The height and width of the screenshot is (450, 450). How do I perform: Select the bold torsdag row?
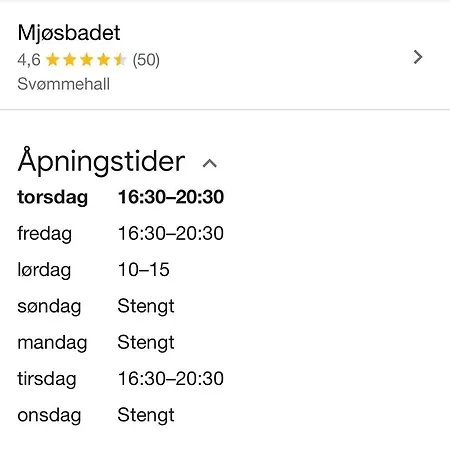120,197
